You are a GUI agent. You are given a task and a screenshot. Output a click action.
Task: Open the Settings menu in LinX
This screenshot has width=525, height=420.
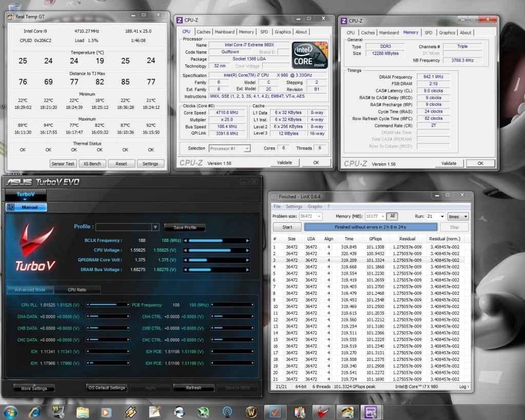(294, 206)
